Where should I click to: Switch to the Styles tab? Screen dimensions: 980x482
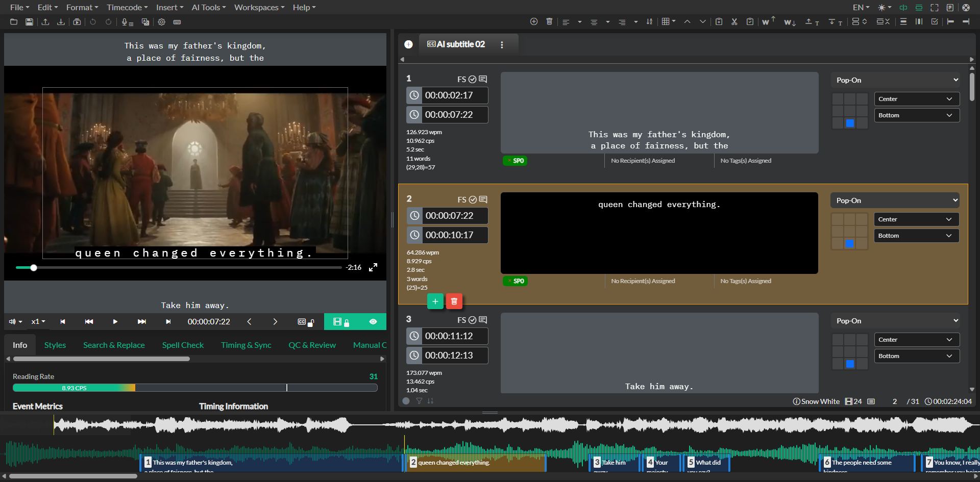pos(55,345)
